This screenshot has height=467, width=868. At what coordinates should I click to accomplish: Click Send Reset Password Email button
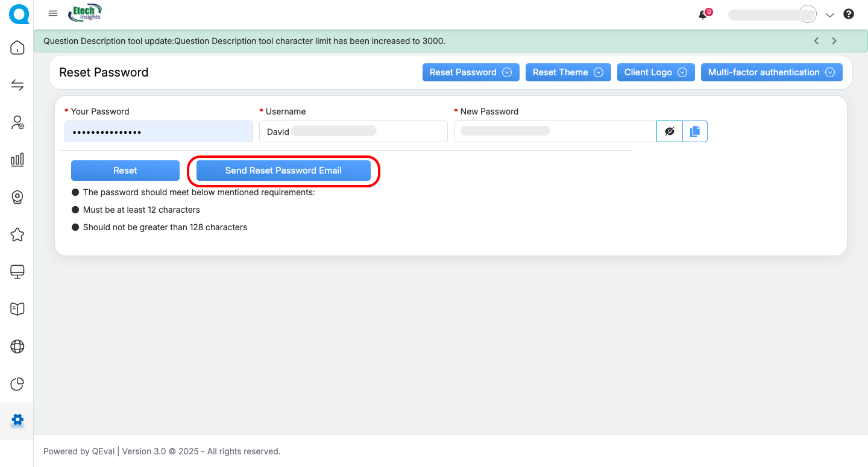click(x=283, y=171)
